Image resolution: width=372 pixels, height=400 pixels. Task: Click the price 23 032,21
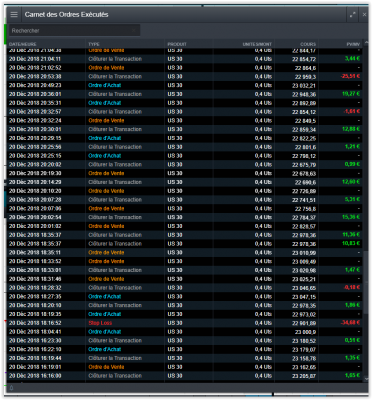point(304,85)
